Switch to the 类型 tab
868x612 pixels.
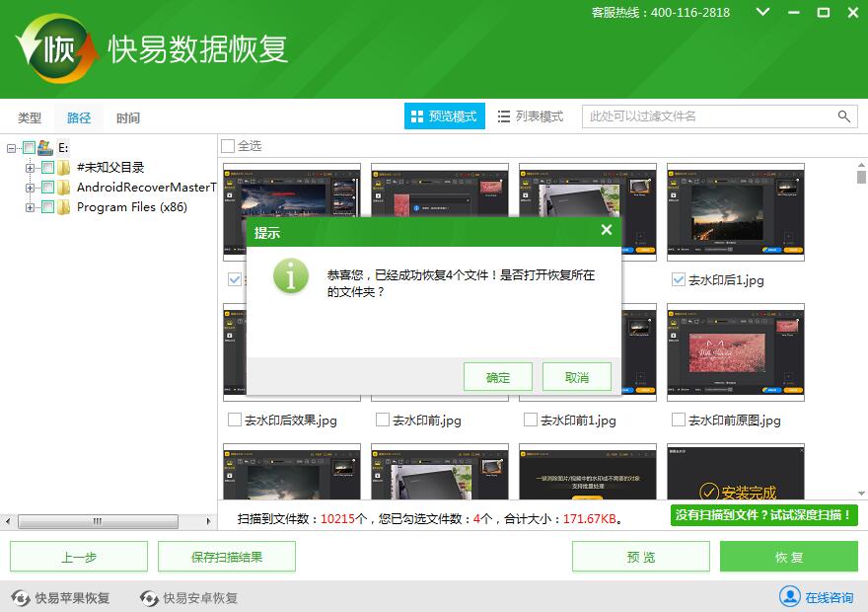tap(28, 117)
